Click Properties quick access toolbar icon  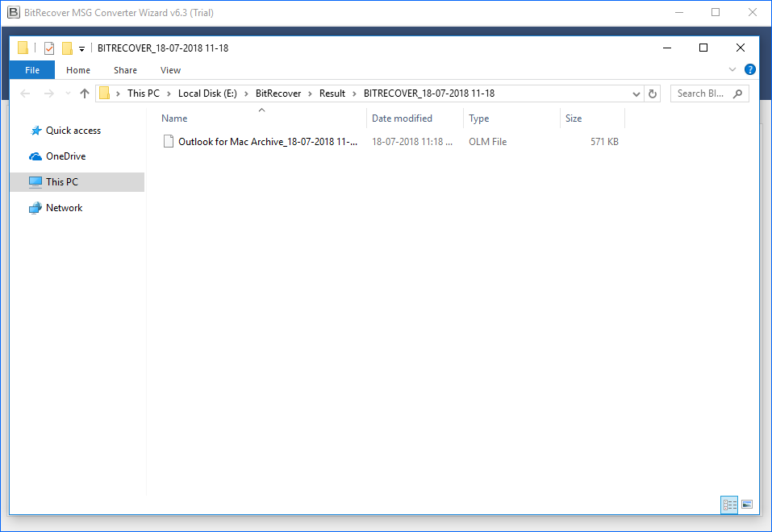coord(49,48)
